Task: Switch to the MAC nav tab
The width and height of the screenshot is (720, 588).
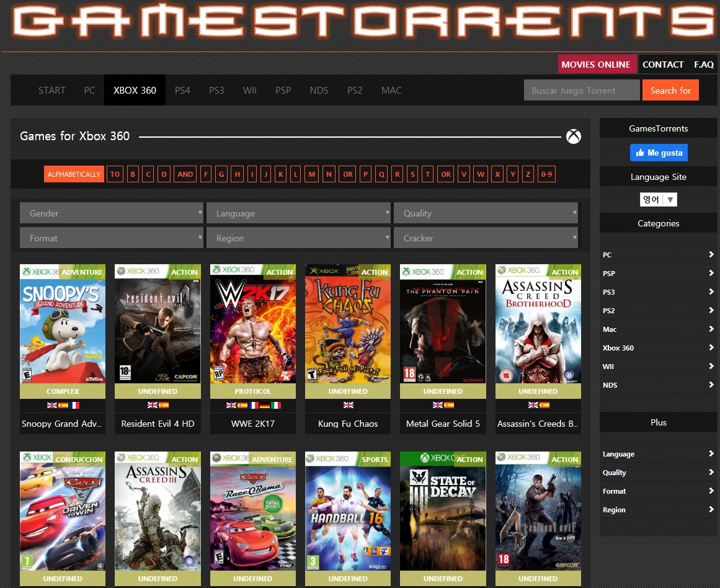Action: [x=391, y=90]
